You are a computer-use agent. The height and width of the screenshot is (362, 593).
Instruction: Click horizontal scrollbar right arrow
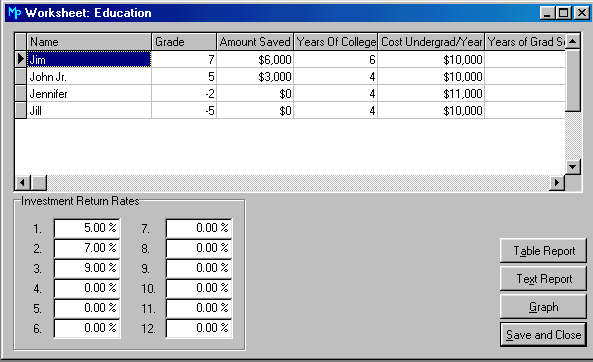click(557, 183)
